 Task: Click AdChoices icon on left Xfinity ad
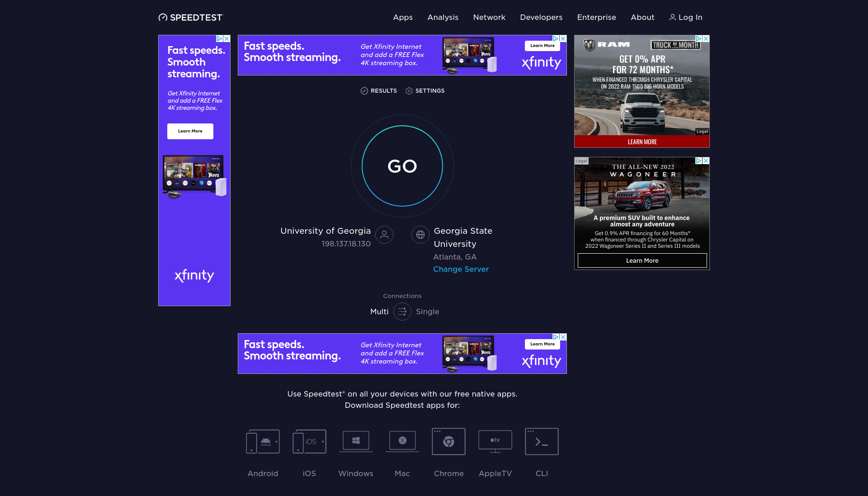pyautogui.click(x=219, y=39)
